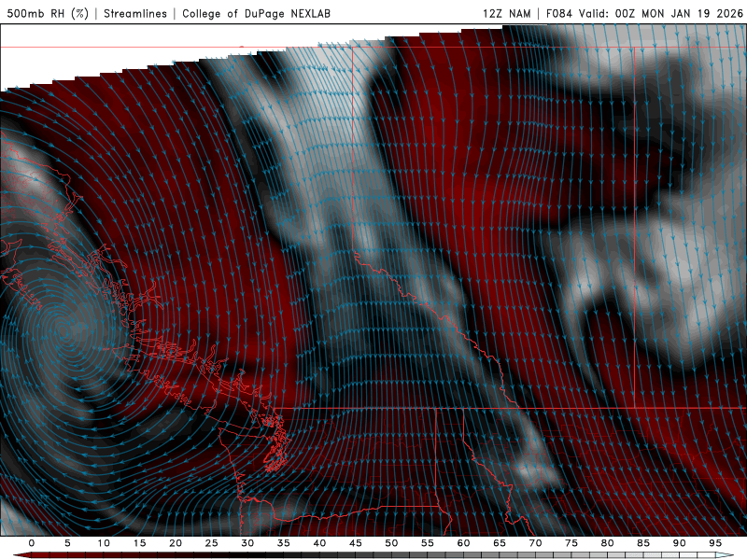Click the '5' colorbar scale label
Image resolution: width=747 pixels, height=560 pixels.
pos(67,543)
